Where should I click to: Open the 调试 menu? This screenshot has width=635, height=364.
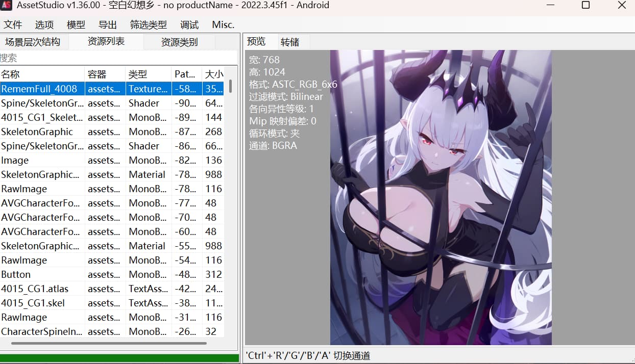click(189, 24)
